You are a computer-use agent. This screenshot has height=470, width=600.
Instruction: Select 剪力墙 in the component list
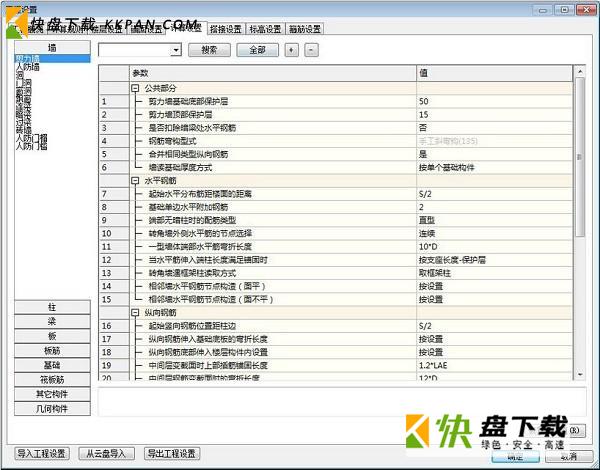(x=52, y=59)
